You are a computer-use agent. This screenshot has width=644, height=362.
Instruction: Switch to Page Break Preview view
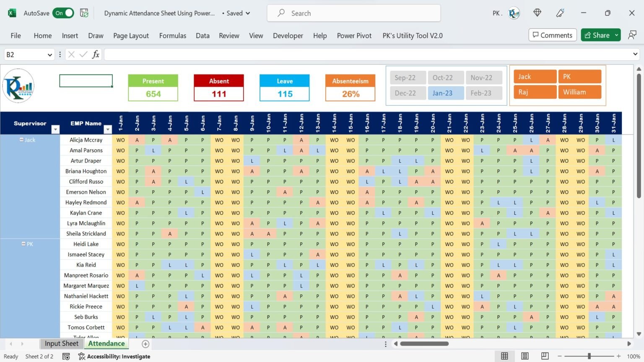(x=545, y=356)
